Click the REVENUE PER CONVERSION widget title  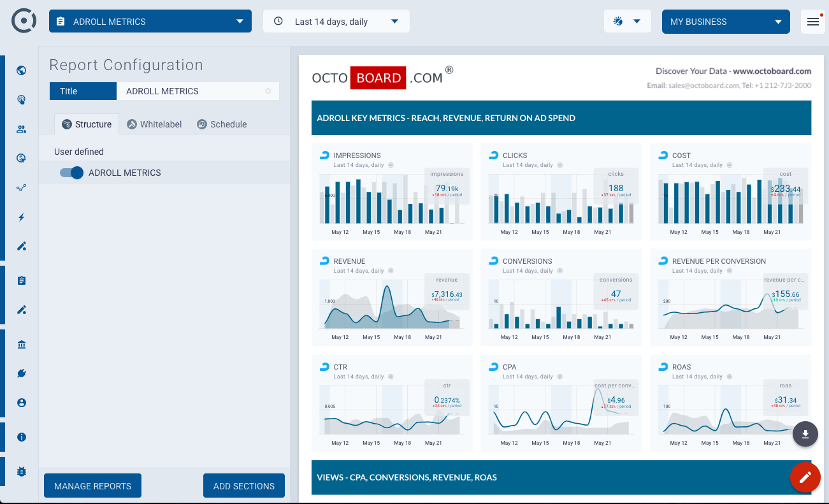pyautogui.click(x=719, y=261)
